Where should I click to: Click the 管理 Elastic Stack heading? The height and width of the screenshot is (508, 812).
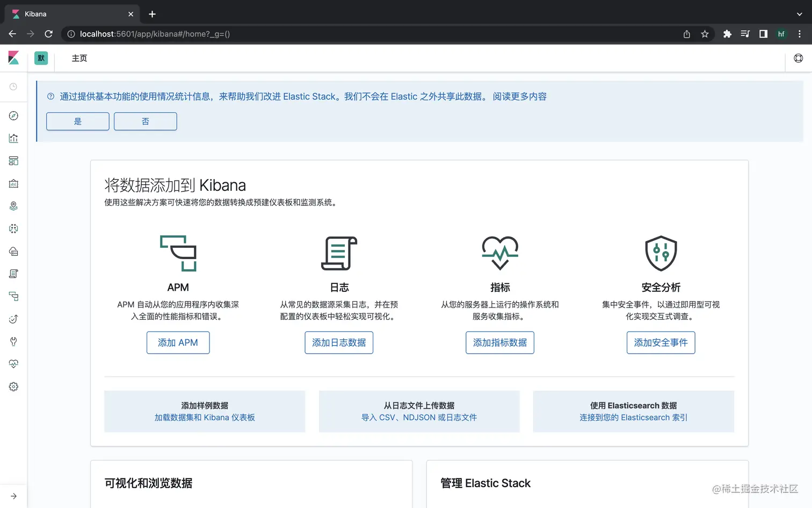point(485,483)
